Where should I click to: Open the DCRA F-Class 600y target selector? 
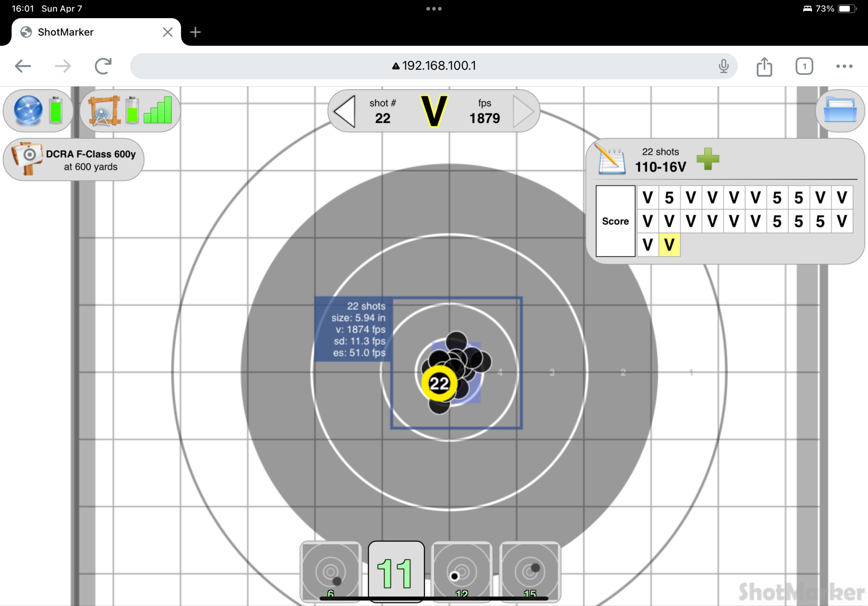(74, 160)
